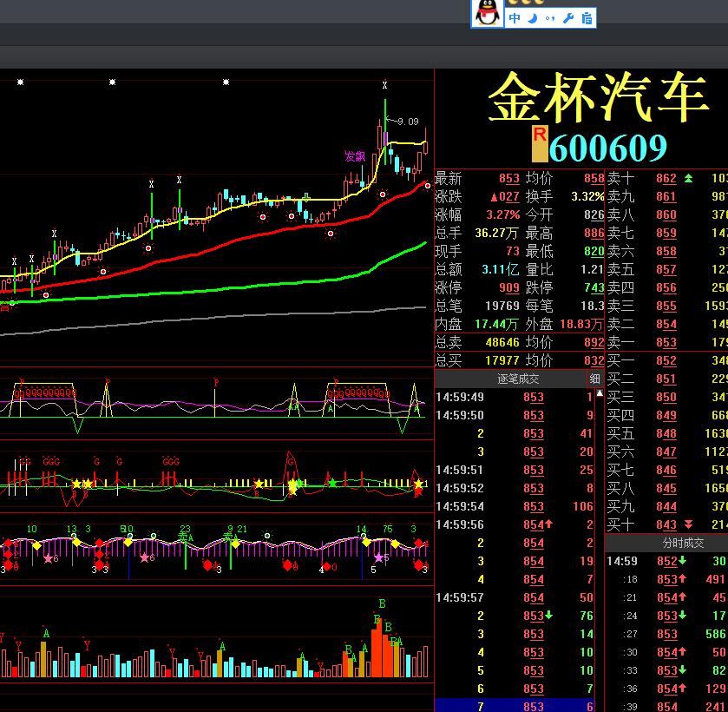The image size is (728, 712).
Task: Click the QQ penguin icon on input toolbar
Action: coord(487,13)
